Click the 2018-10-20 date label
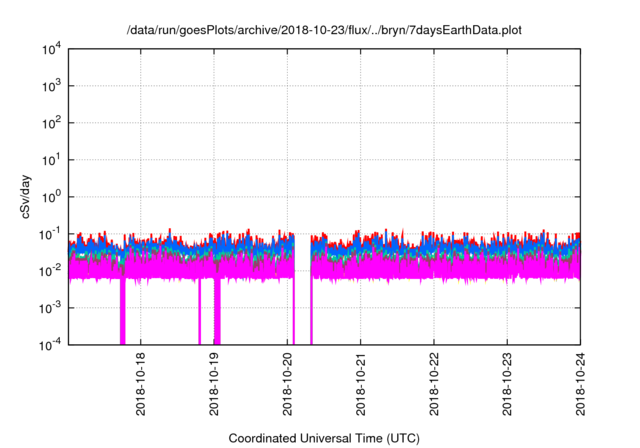640x448 pixels. 287,384
